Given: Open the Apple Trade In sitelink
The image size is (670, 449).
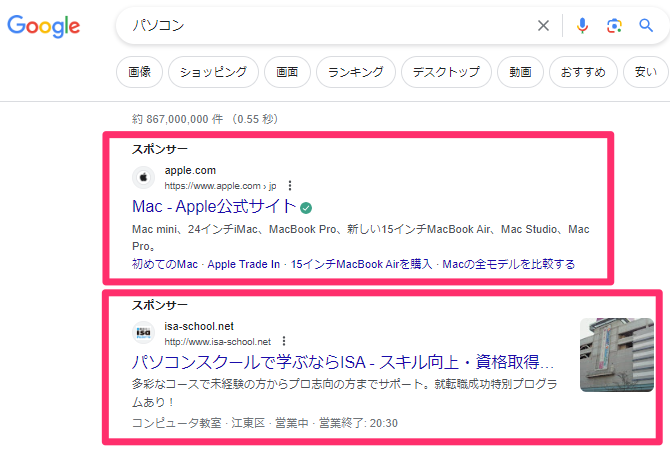Looking at the screenshot, I should (244, 264).
